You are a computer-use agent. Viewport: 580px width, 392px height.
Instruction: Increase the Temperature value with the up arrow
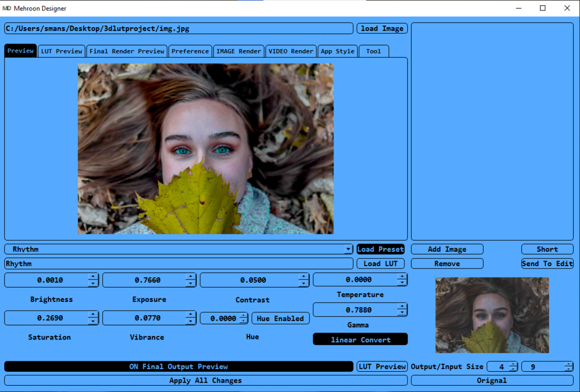[402, 276]
